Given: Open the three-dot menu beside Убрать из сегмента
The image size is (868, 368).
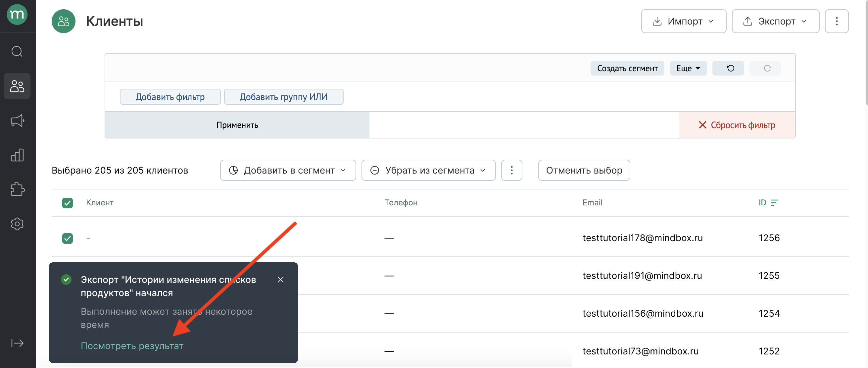Looking at the screenshot, I should 511,171.
